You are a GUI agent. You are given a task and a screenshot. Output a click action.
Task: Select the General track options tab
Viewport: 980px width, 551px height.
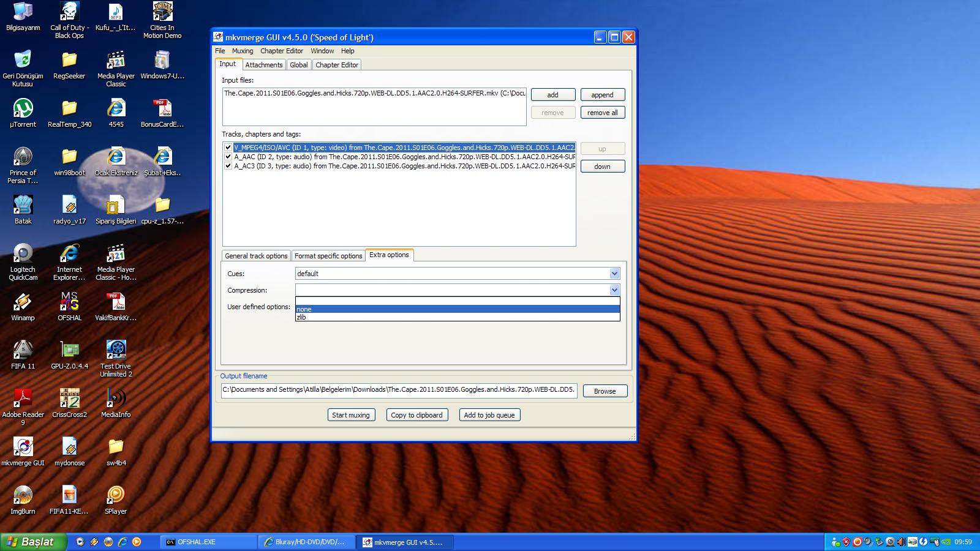256,256
